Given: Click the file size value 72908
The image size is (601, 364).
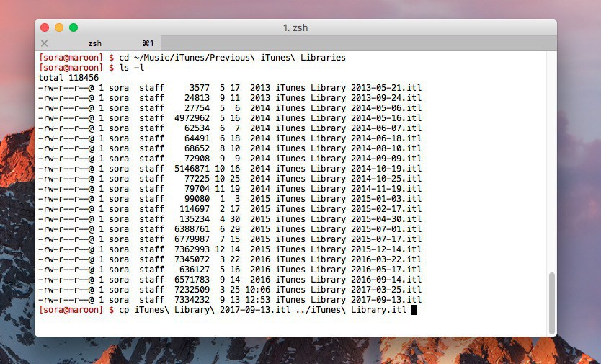Looking at the screenshot, I should [197, 159].
